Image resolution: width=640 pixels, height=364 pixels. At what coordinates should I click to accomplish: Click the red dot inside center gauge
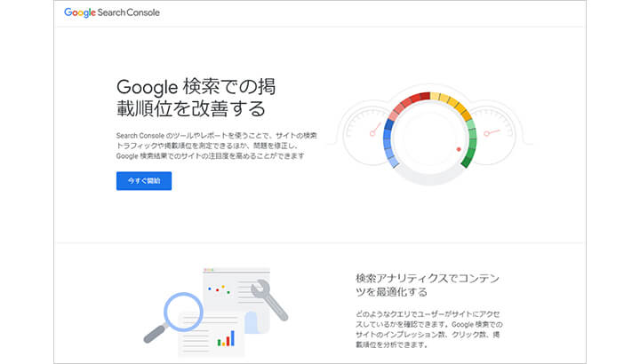pos(459,149)
